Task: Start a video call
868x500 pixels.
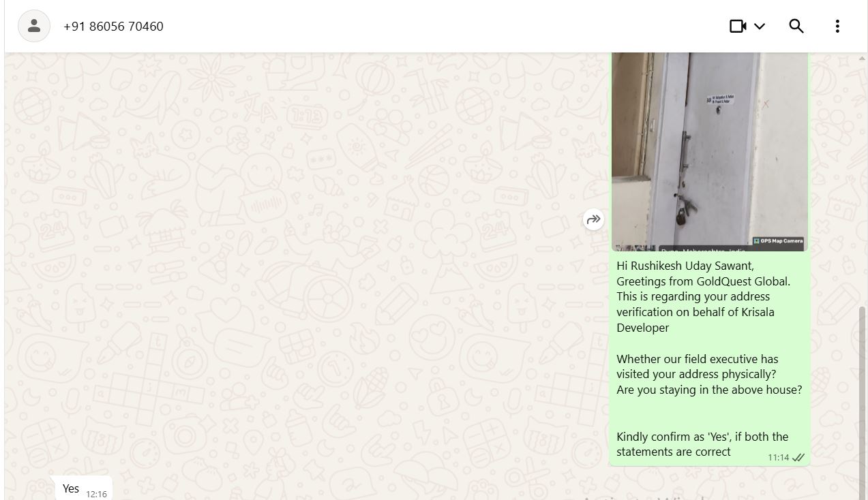Action: [738, 26]
